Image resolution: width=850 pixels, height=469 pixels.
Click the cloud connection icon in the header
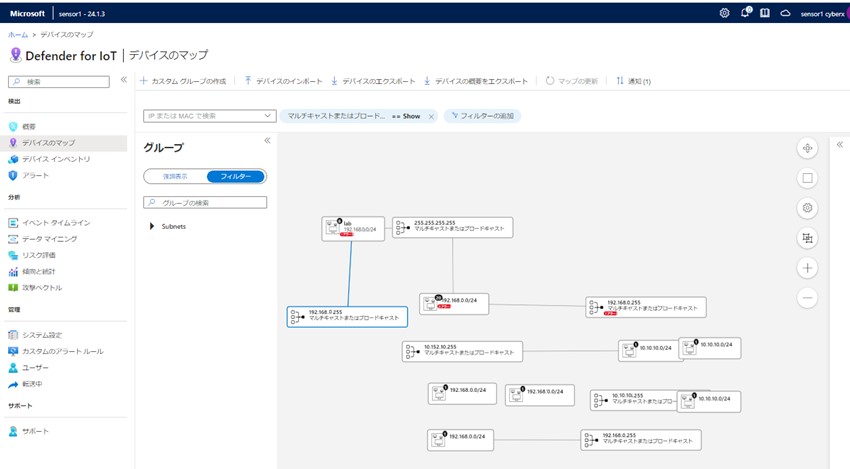pos(785,13)
